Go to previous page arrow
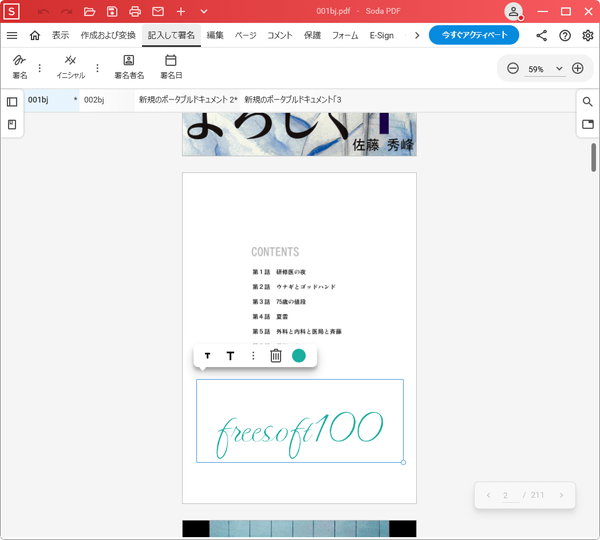The width and height of the screenshot is (600, 540). click(488, 495)
